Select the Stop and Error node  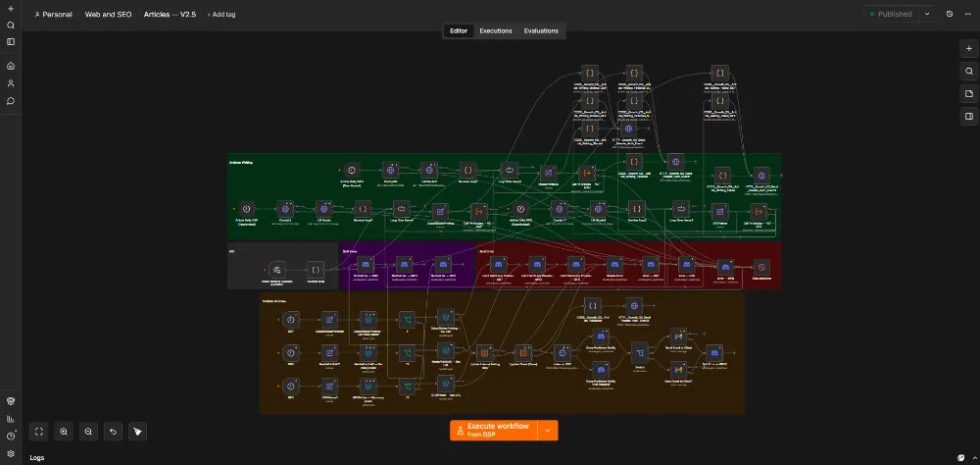[760, 265]
